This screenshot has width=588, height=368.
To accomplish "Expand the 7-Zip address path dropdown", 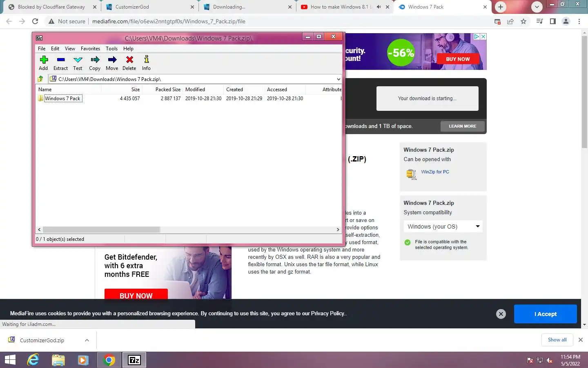I will pyautogui.click(x=339, y=79).
